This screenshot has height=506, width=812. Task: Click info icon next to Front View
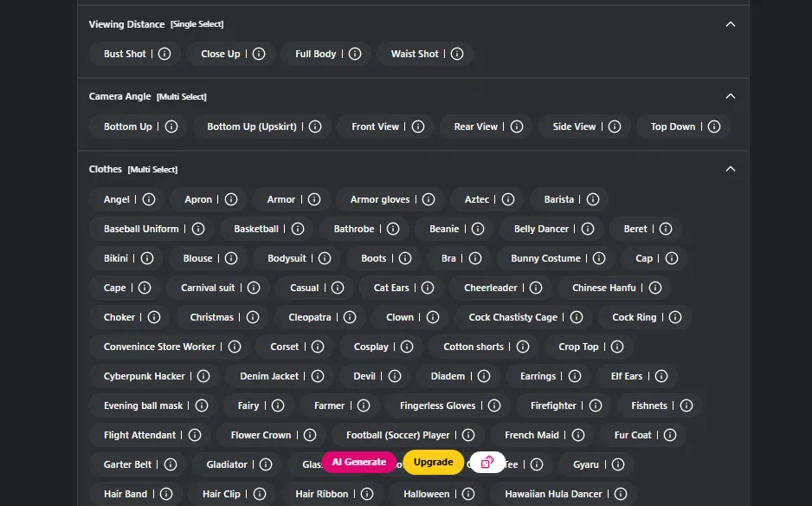(418, 126)
